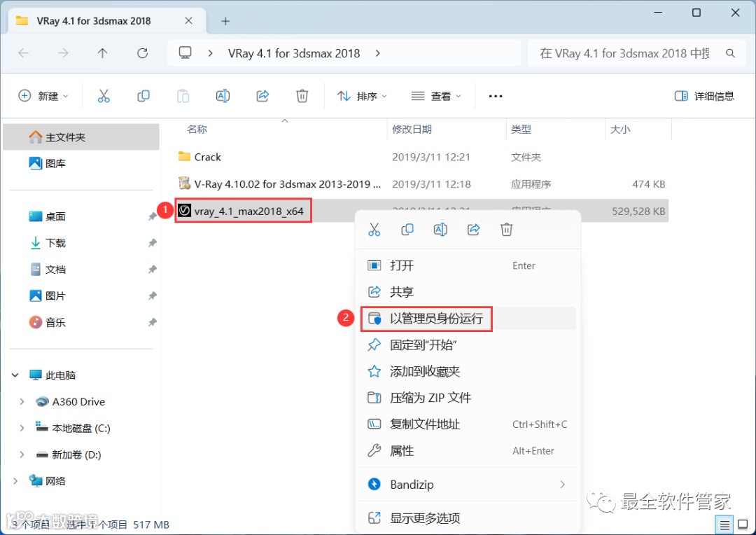756x535 pixels.
Task: Choose 固定到"开始" in the context menu
Action: [x=467, y=345]
